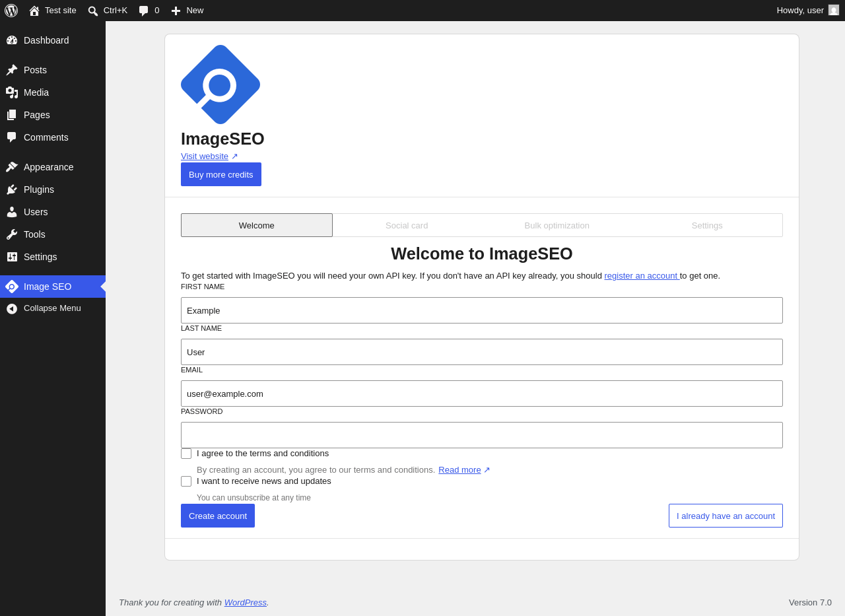Open the Users menu item

[x=53, y=212]
